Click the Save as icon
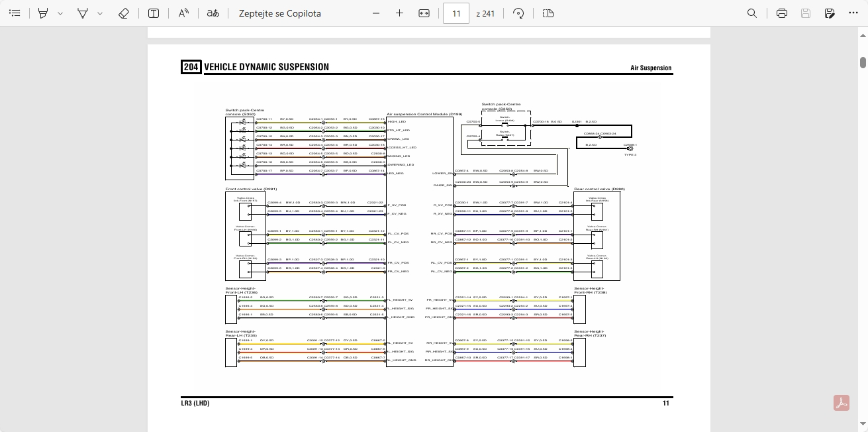The image size is (868, 432). tap(830, 13)
